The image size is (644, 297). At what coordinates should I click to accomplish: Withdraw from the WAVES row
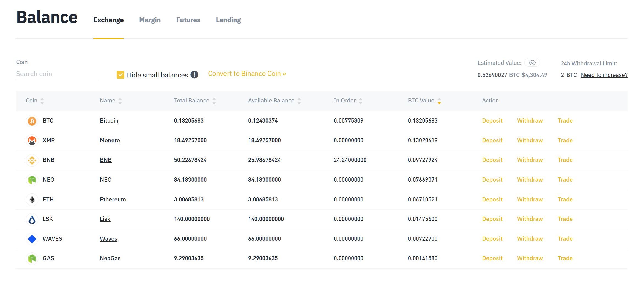coord(530,239)
